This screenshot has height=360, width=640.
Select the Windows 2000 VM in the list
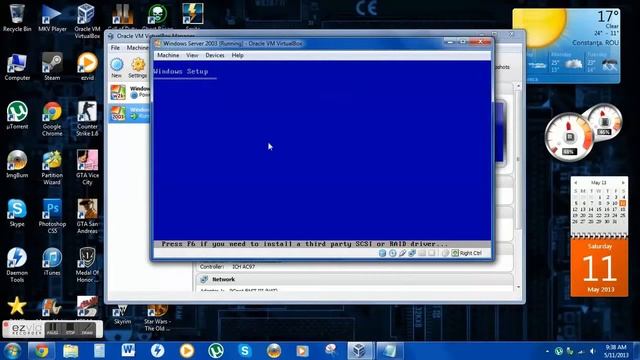[130, 92]
